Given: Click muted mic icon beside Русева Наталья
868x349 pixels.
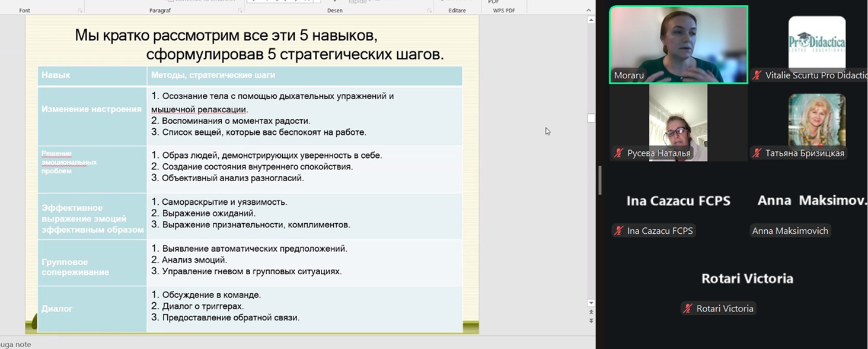Looking at the screenshot, I should (619, 153).
